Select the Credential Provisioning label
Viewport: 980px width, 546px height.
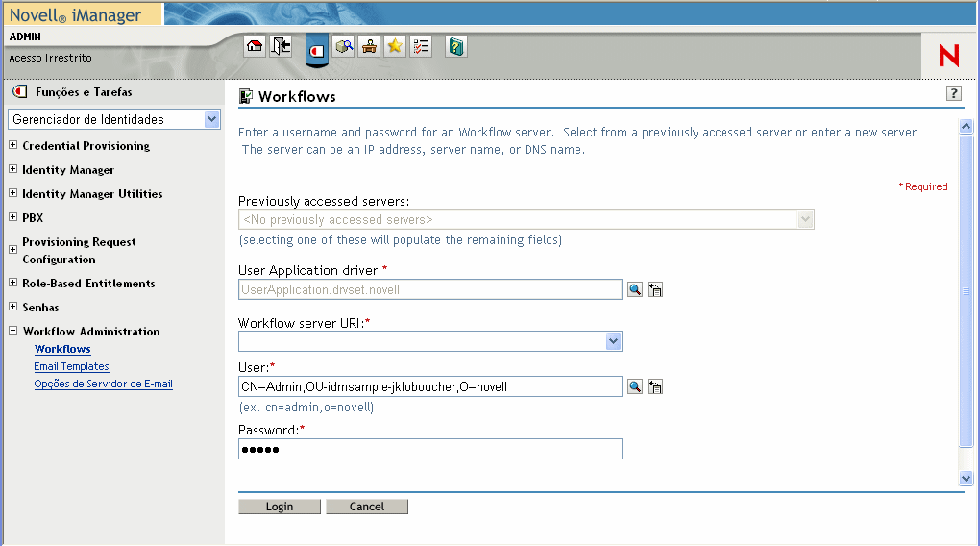[x=86, y=146]
